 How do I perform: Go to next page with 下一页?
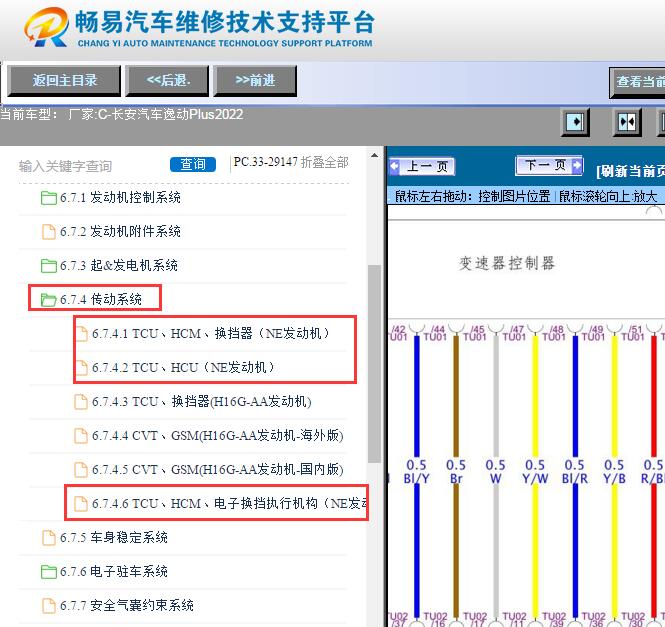click(x=549, y=165)
